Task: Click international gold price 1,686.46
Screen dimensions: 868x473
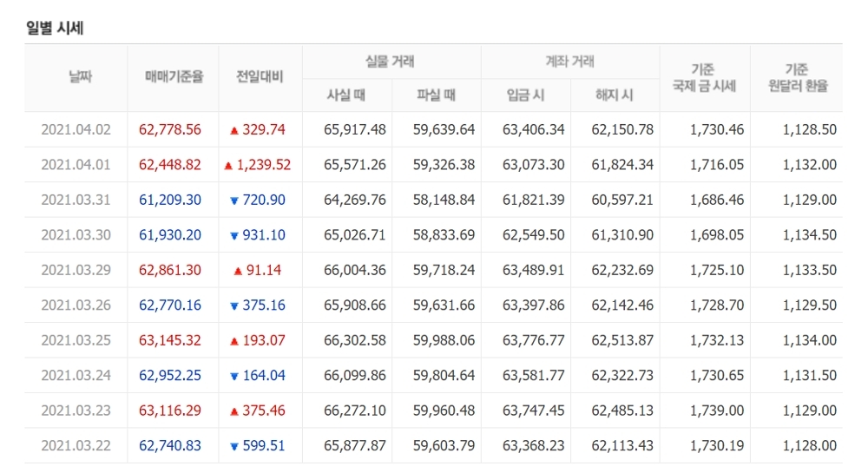Action: (x=717, y=200)
